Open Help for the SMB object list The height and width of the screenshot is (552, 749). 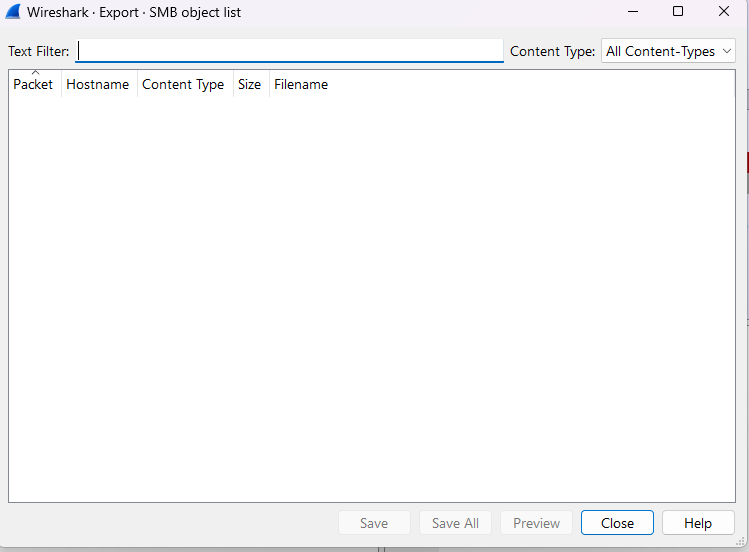698,523
